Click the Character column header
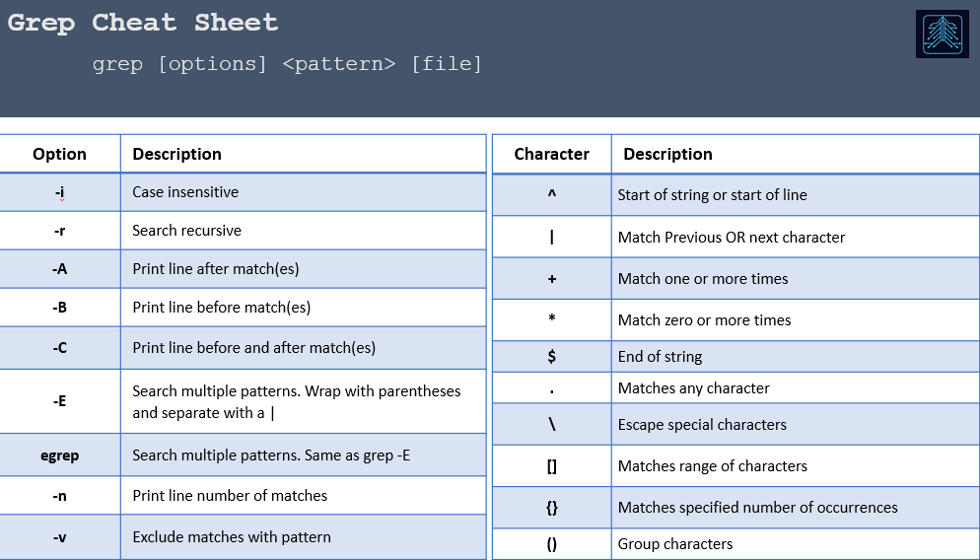The image size is (980, 560). pyautogui.click(x=552, y=154)
